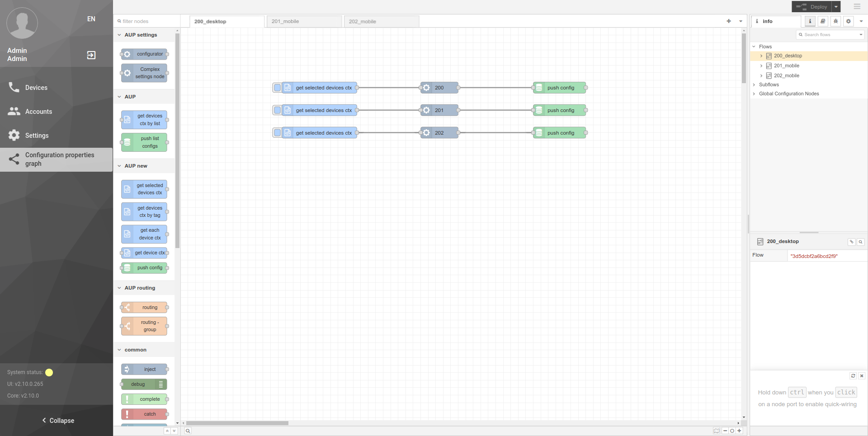Screen dimensions: 868x436
Task: Collapse all palette categories with up arrows
Action: (167, 431)
